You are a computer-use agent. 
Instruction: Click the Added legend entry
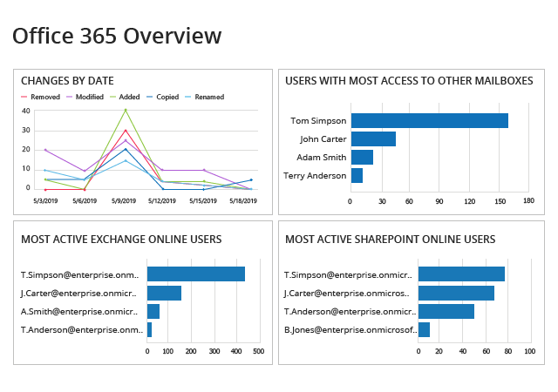(x=125, y=97)
